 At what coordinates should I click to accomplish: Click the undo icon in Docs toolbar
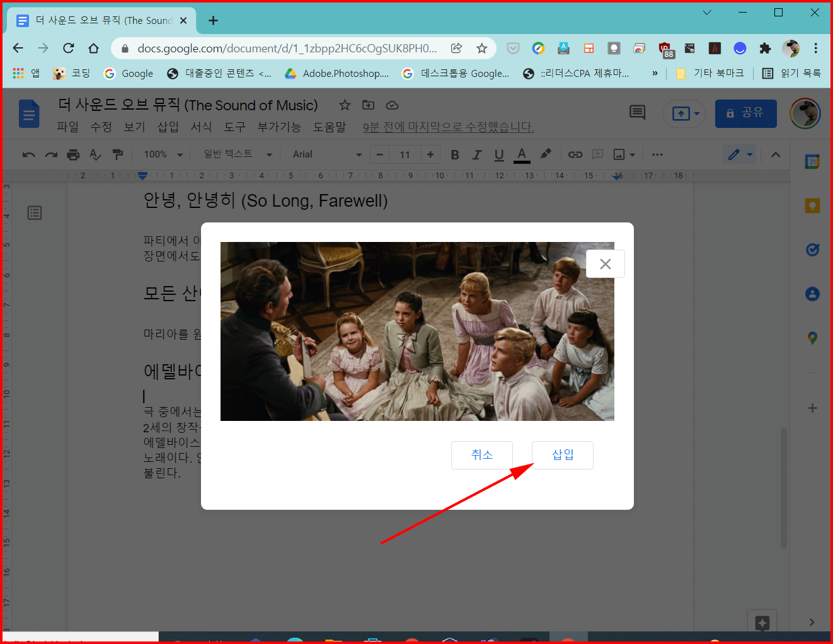[x=28, y=154]
